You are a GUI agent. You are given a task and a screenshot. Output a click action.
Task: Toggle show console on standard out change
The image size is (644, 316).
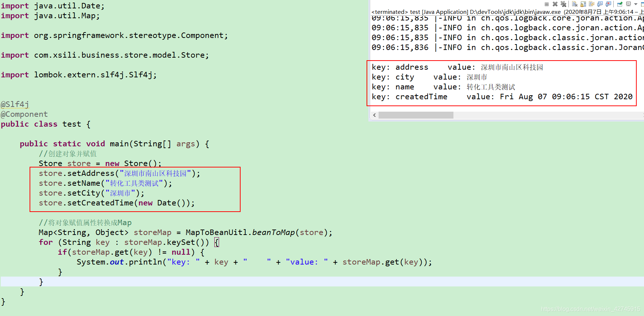click(600, 4)
